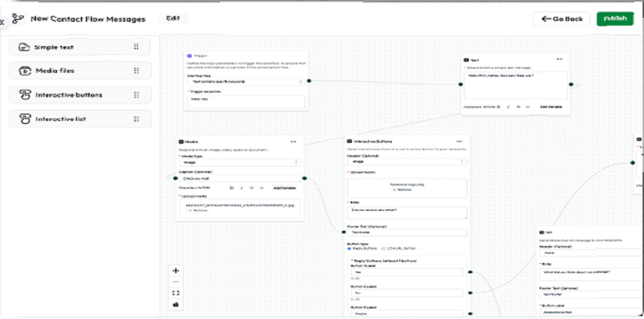Image resolution: width=644 pixels, height=319 pixels.
Task: Click the Go Back button
Action: click(x=562, y=19)
